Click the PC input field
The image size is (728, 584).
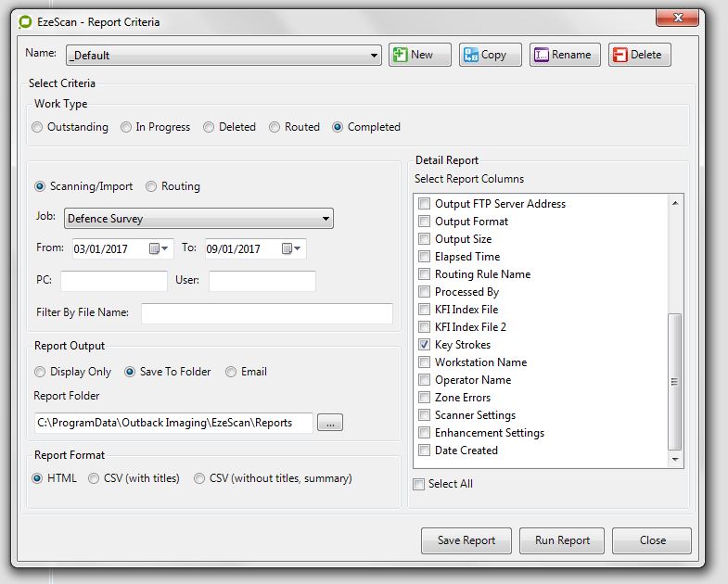(114, 281)
